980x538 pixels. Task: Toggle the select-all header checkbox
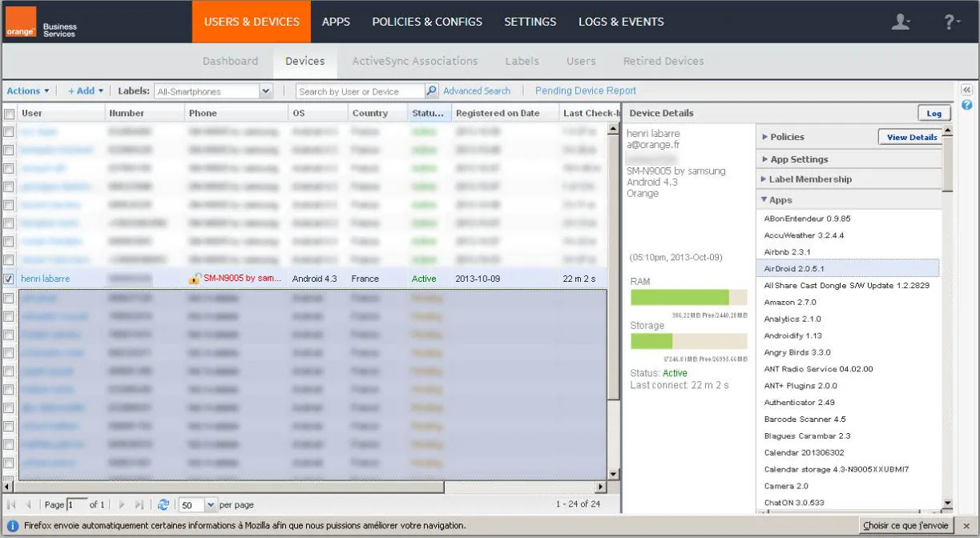(x=9, y=114)
